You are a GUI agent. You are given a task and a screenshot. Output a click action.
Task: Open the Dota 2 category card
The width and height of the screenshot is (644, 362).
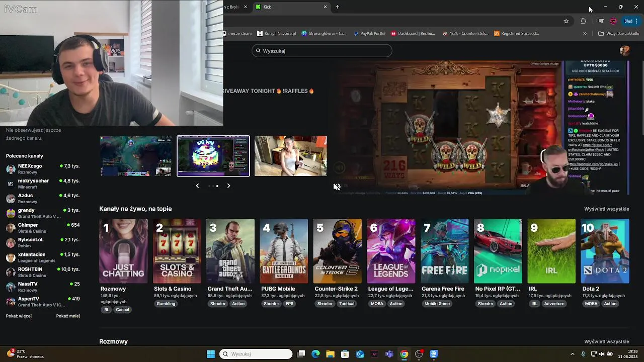click(605, 251)
